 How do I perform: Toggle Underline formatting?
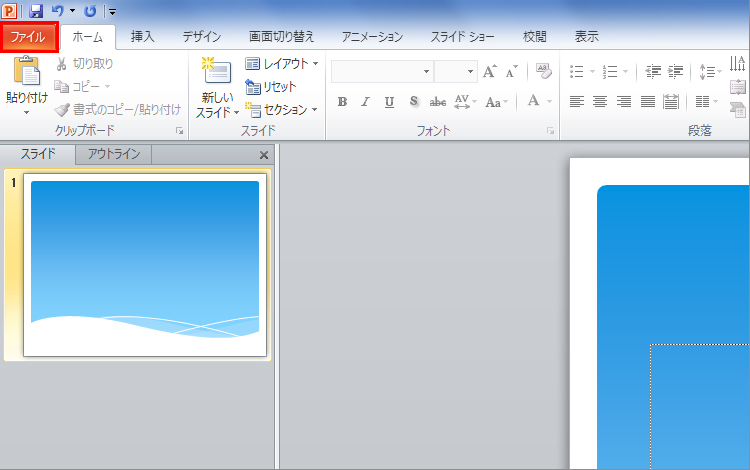pos(389,102)
